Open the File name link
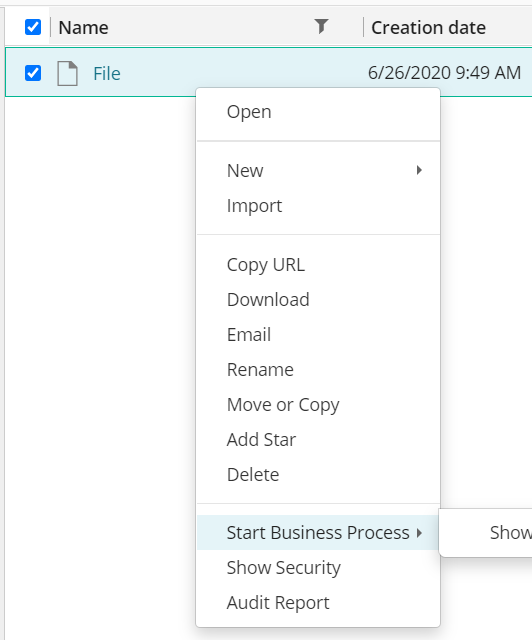532x640 pixels. click(107, 73)
